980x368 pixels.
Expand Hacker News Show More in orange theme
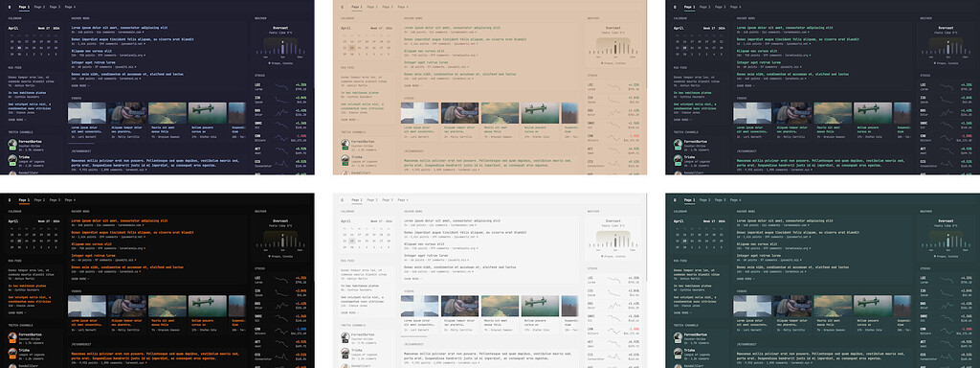pos(79,278)
